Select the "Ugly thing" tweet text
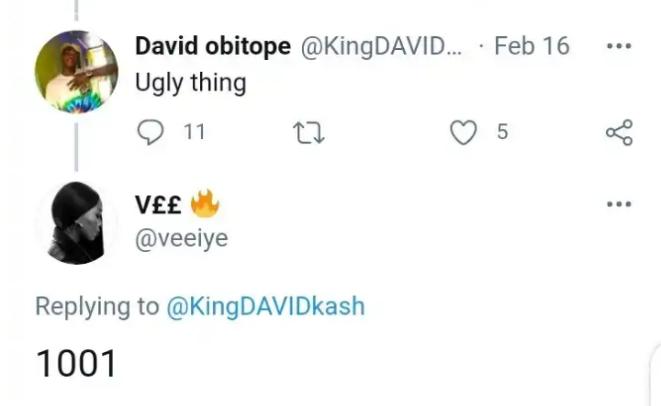This screenshot has height=406, width=661. click(190, 82)
